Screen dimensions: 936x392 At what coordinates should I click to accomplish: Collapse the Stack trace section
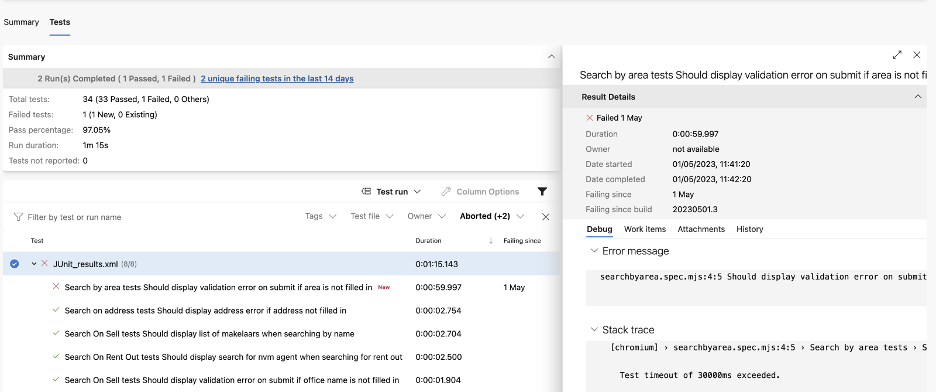[x=594, y=329]
